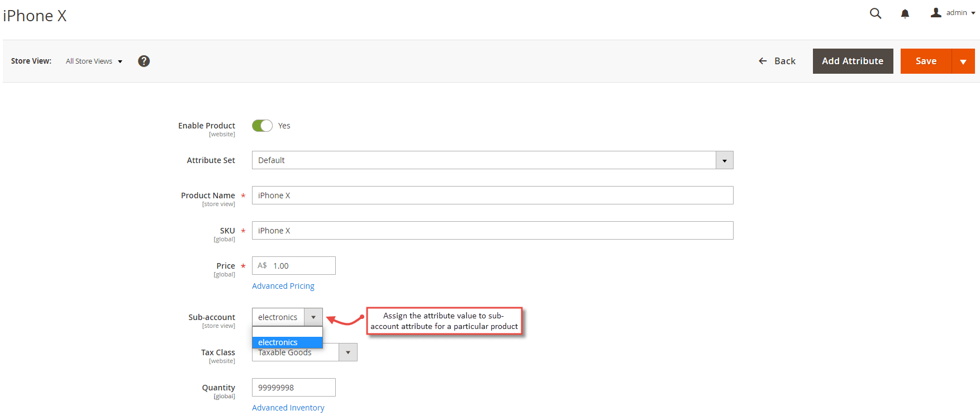Open Advanced Inventory link
This screenshot has height=415, width=980.
pyautogui.click(x=288, y=408)
